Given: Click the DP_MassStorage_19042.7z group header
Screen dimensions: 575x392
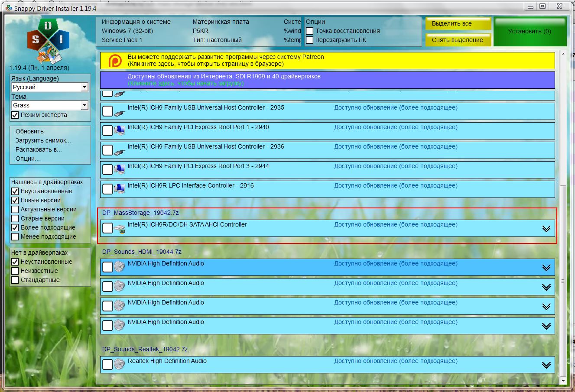Looking at the screenshot, I should tap(140, 213).
